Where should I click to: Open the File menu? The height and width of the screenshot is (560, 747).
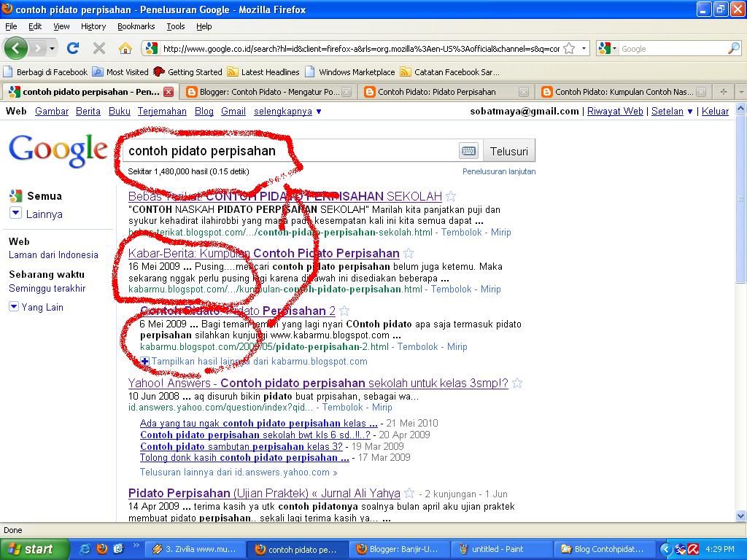[x=11, y=26]
